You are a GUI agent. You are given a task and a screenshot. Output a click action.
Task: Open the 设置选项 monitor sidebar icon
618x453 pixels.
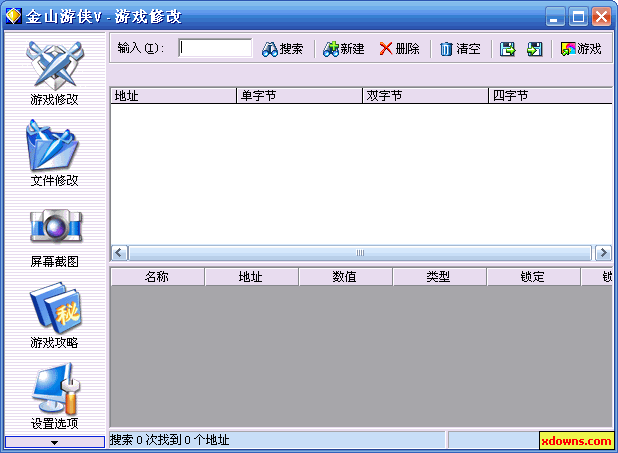point(55,396)
